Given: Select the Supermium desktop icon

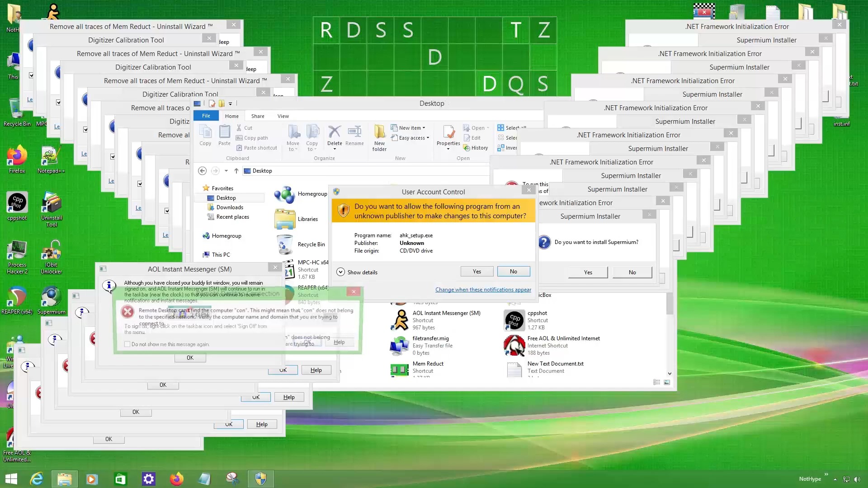Looking at the screenshot, I should tap(51, 300).
